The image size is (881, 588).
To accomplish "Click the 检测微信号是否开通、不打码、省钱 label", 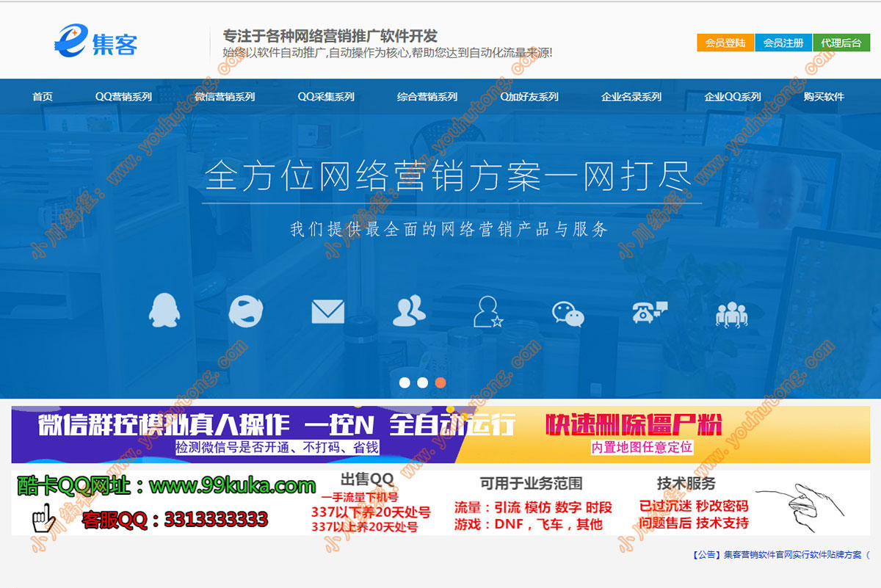I will click(278, 447).
